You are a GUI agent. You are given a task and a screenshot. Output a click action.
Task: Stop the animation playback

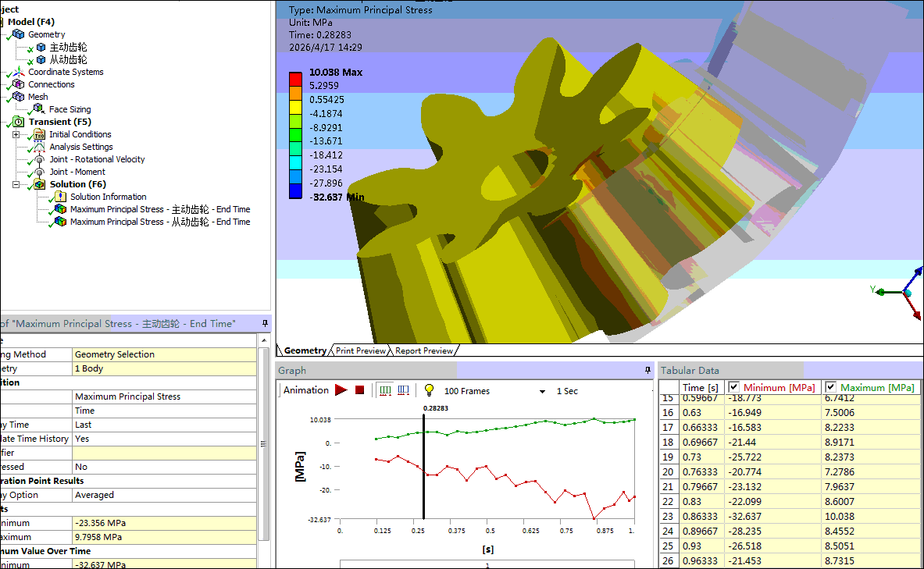coord(360,390)
